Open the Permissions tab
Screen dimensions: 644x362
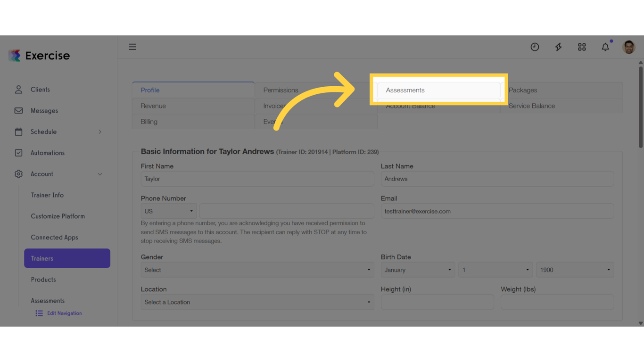[281, 90]
